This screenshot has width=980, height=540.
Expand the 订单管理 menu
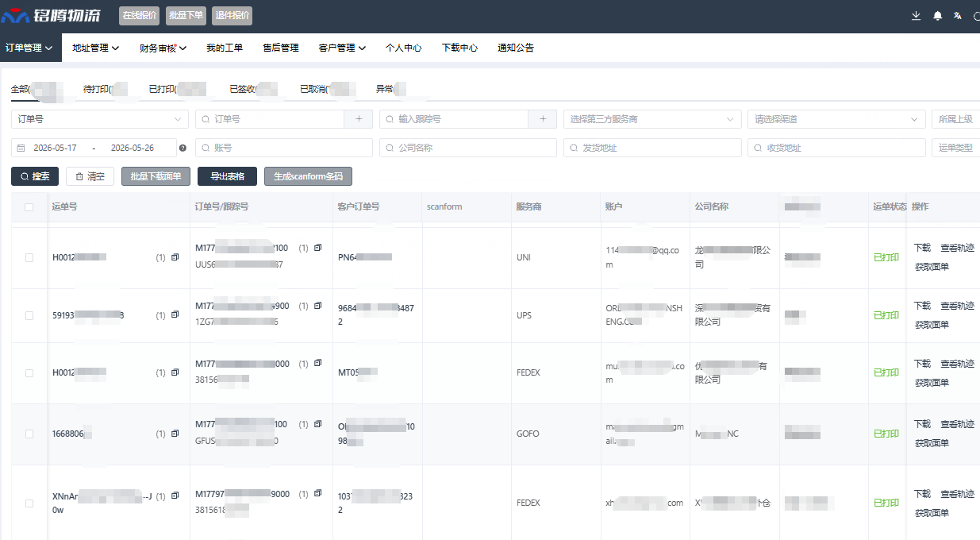pos(29,48)
